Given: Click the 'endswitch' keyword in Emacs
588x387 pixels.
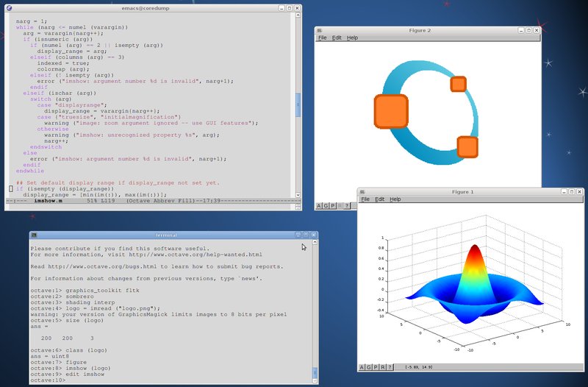Looking at the screenshot, I should 46,146.
